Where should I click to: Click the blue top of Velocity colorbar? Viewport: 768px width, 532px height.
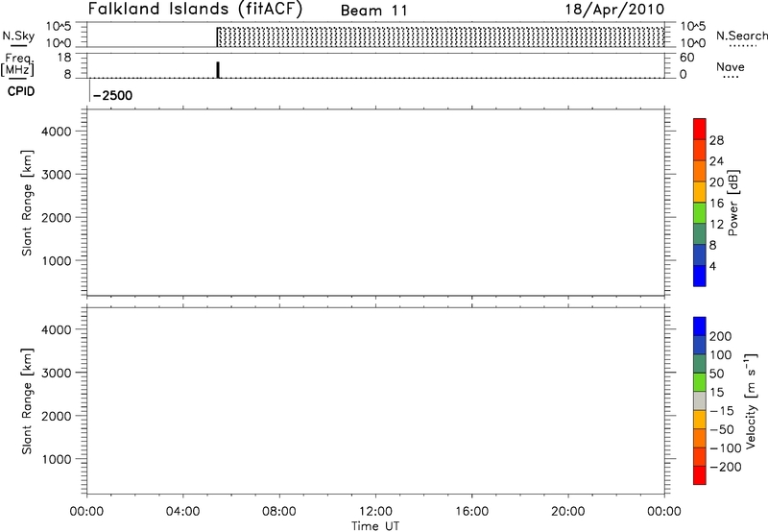pos(700,326)
